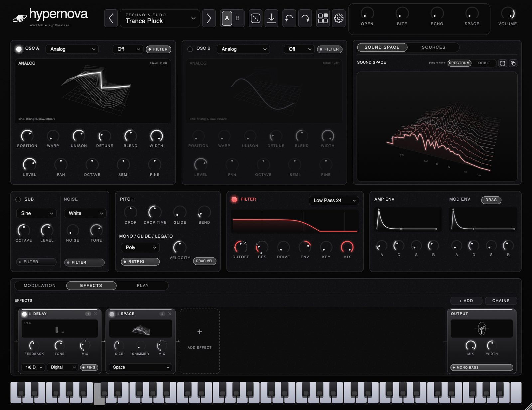Open the White noise type dropdown

point(85,213)
